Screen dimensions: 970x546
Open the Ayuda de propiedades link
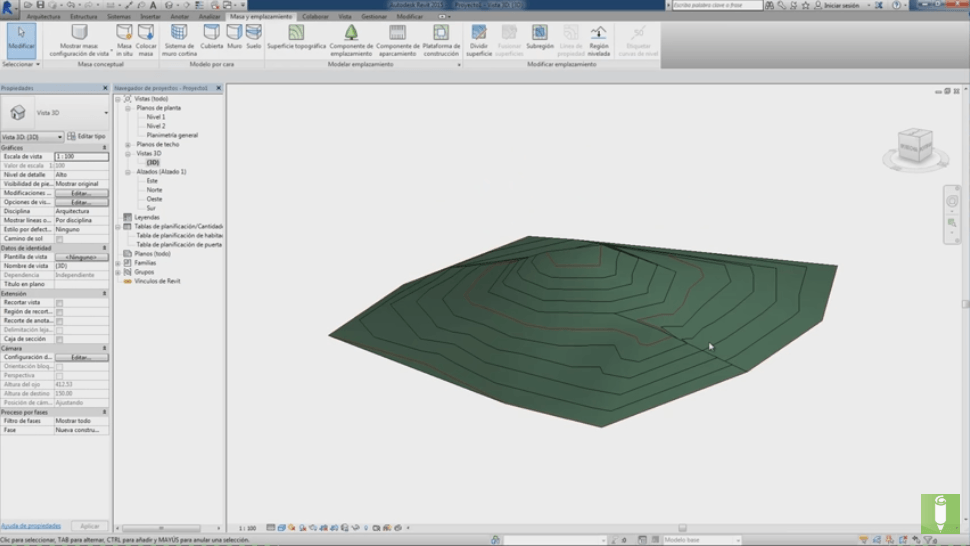[x=31, y=525]
